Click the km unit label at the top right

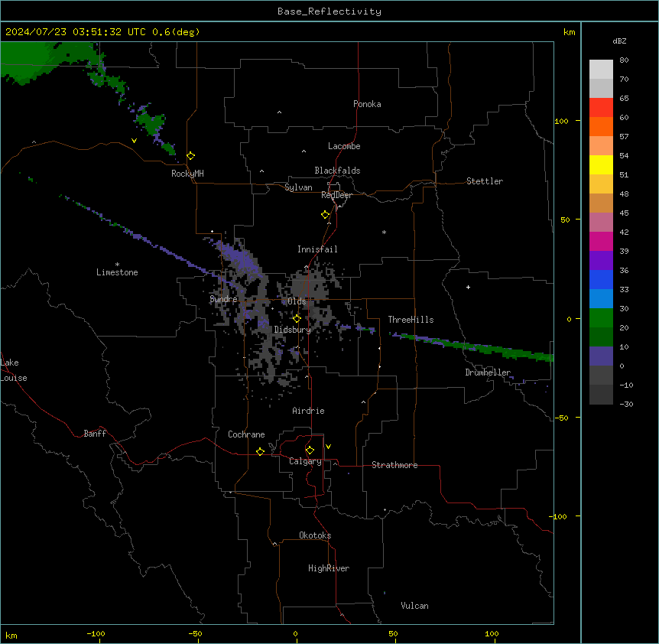[570, 32]
